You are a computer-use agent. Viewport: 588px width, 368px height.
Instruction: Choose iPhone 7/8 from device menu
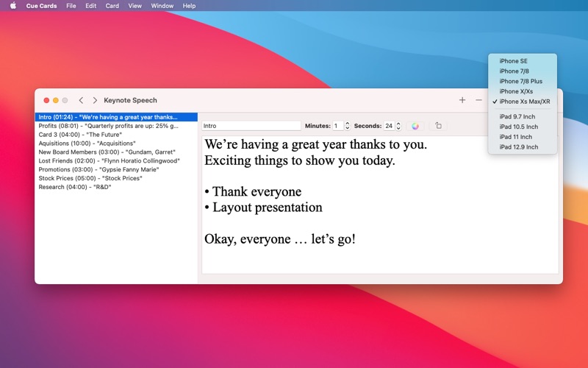pos(523,71)
